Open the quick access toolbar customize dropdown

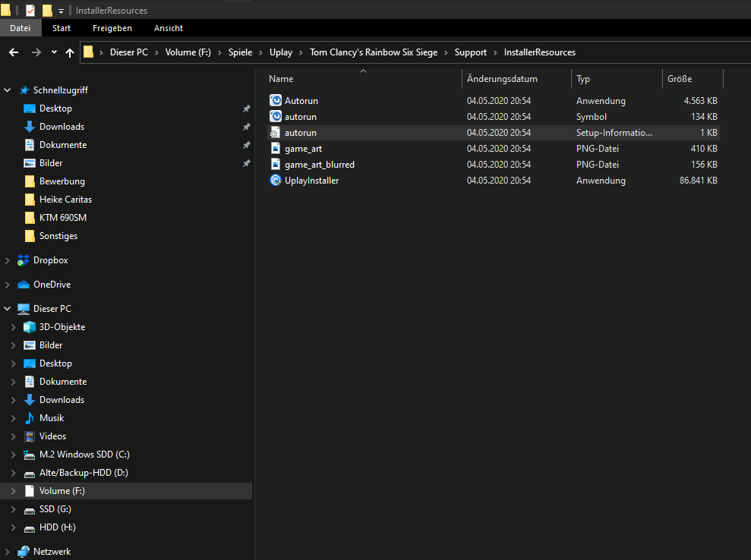pos(61,11)
